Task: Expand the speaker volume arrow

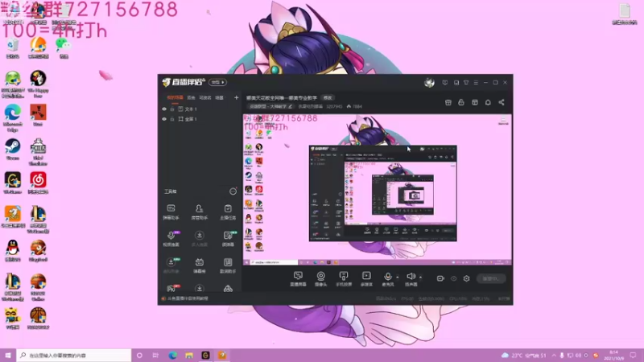Action: (420, 277)
